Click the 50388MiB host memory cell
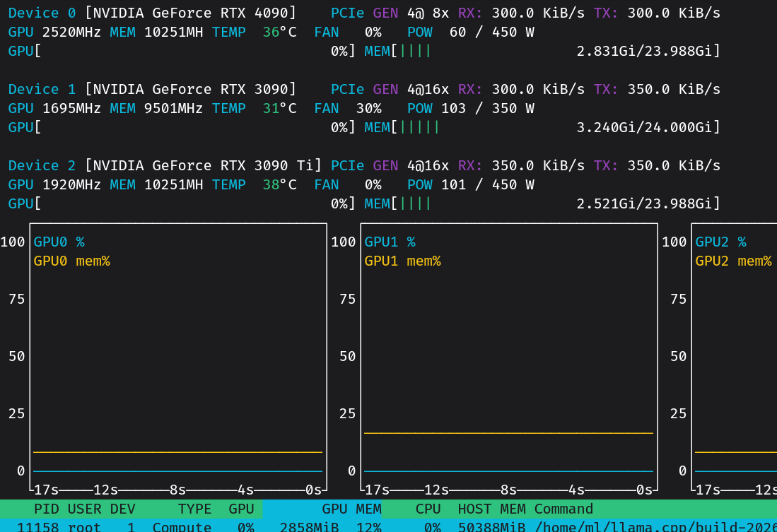Image resolution: width=777 pixels, height=532 pixels. (491, 526)
